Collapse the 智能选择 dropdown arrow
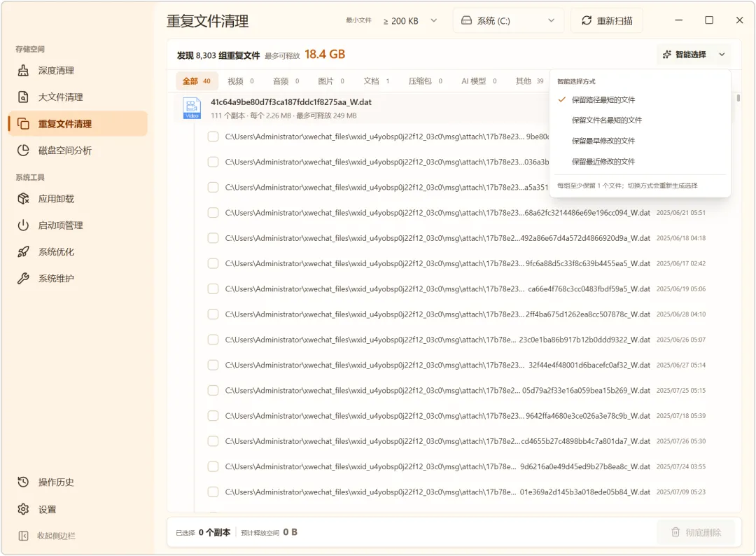 tap(722, 55)
